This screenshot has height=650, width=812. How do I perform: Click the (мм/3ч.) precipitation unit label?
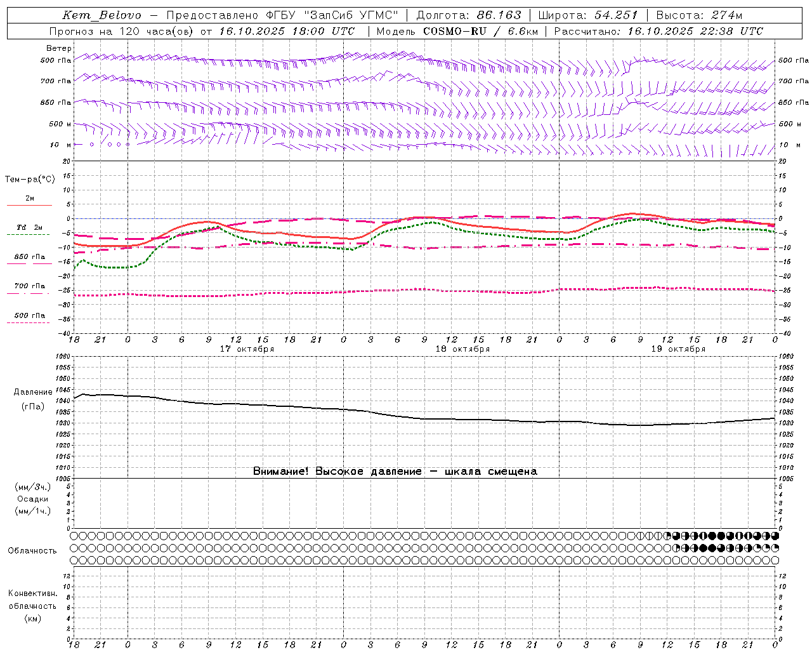coord(33,487)
